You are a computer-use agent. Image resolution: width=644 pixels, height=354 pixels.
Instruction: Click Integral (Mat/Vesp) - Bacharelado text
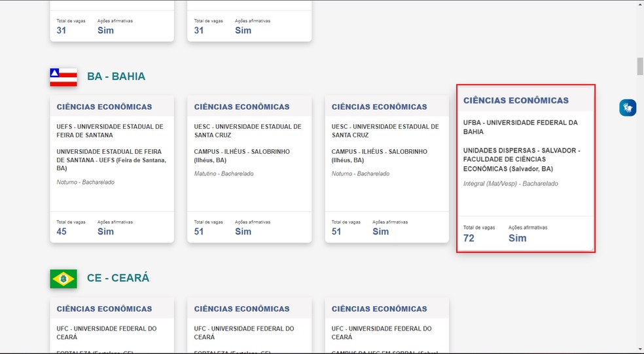click(510, 184)
